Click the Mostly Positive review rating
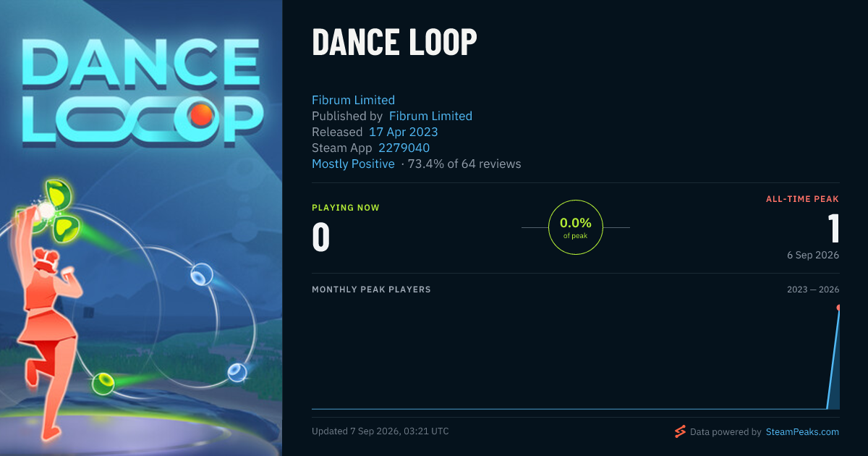868x456 pixels. [x=353, y=164]
